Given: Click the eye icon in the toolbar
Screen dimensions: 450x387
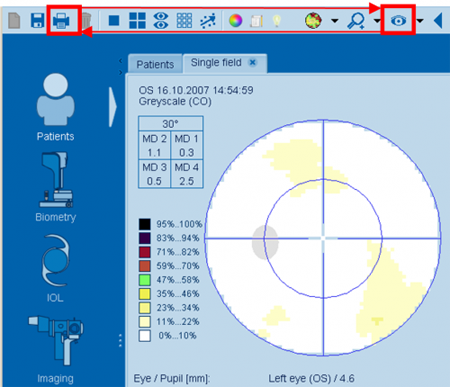Looking at the screenshot, I should click(398, 21).
